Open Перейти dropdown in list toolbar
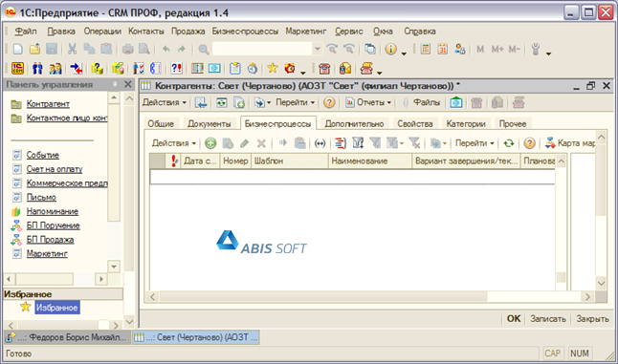The width and height of the screenshot is (618, 364). tap(475, 143)
